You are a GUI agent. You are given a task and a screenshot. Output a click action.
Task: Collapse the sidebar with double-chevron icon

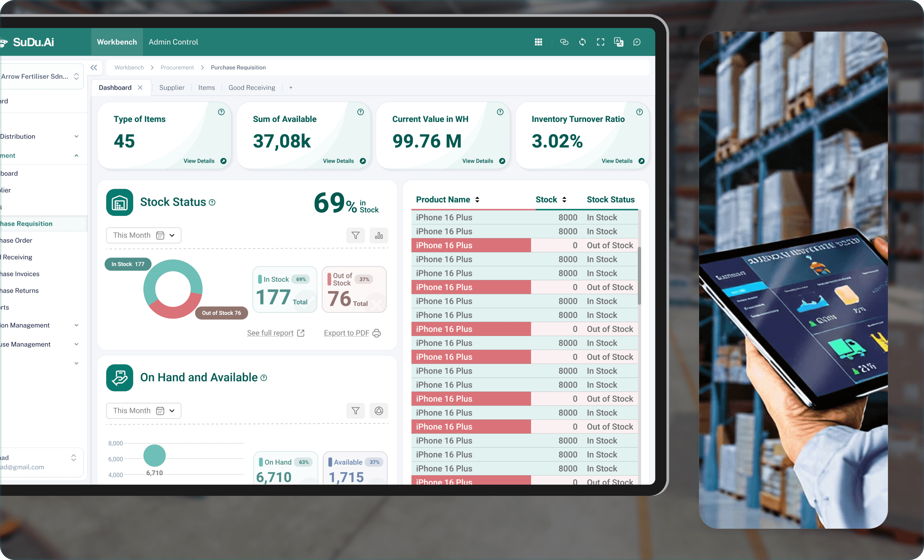(x=94, y=67)
